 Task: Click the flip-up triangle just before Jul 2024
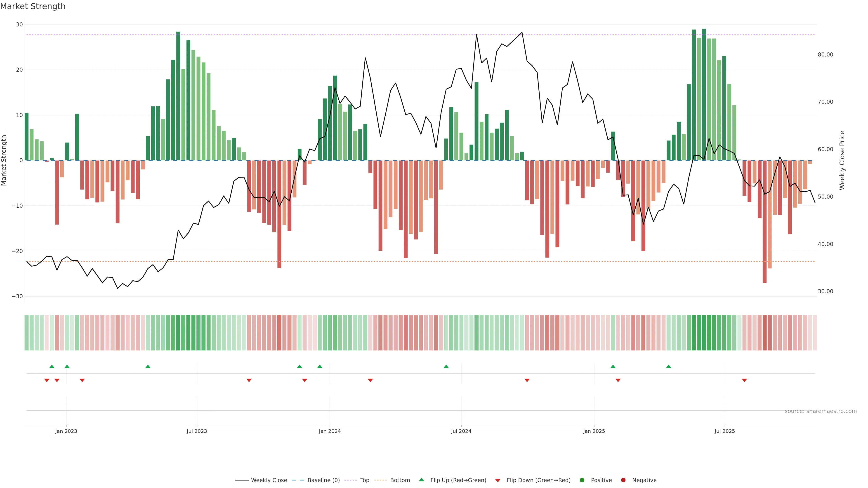tap(446, 366)
